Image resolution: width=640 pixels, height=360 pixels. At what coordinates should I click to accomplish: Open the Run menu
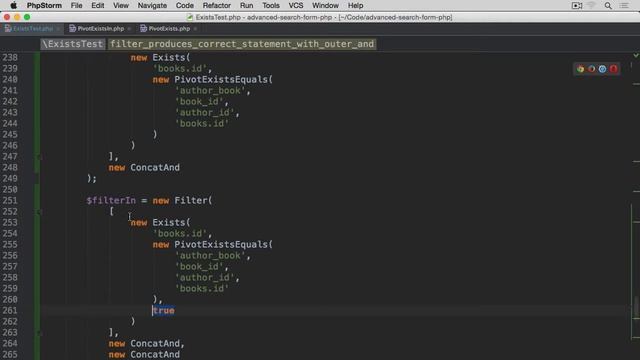[247, 6]
